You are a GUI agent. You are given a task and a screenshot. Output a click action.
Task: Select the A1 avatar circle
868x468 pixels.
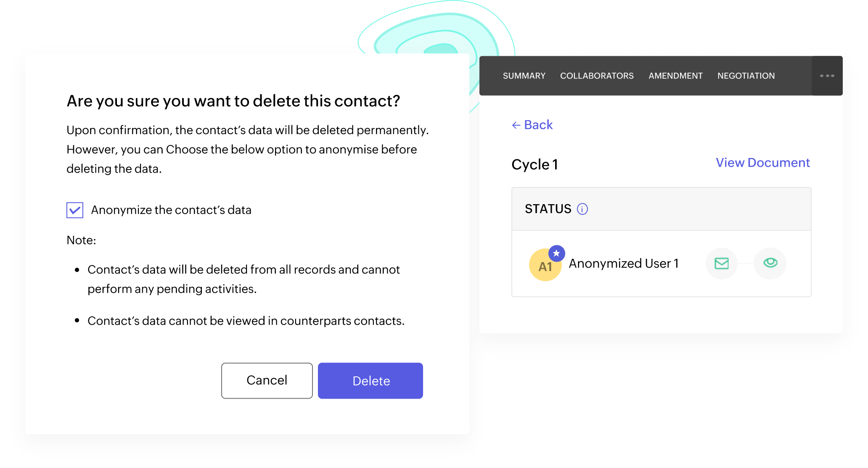click(x=545, y=265)
